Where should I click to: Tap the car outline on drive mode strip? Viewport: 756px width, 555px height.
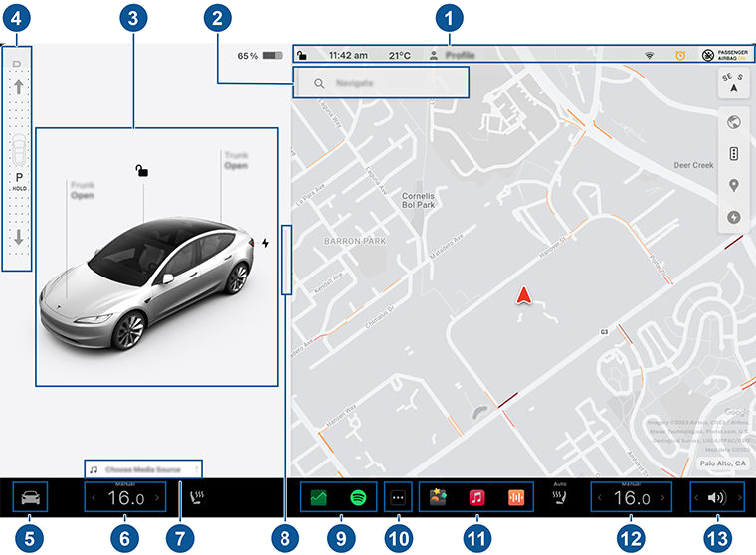coord(19,150)
